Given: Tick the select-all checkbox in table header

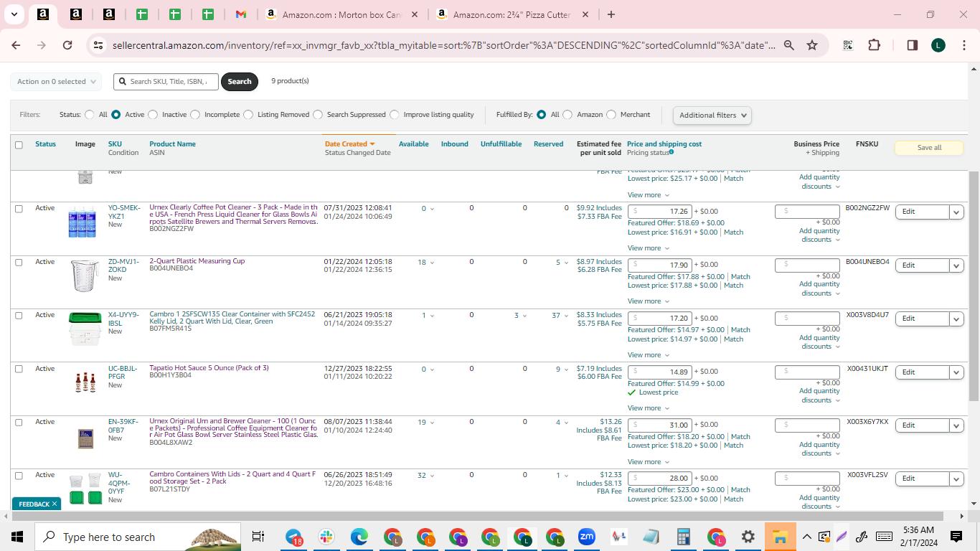Looking at the screenshot, I should [x=19, y=145].
